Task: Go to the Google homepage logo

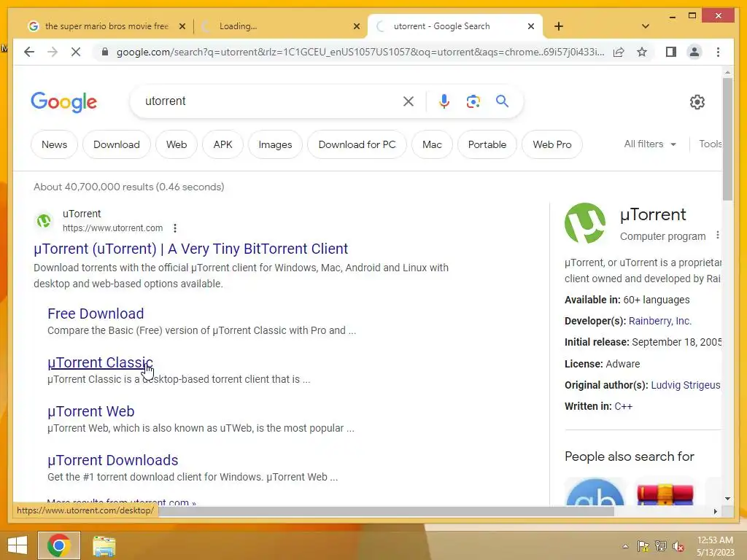Action: pos(64,102)
